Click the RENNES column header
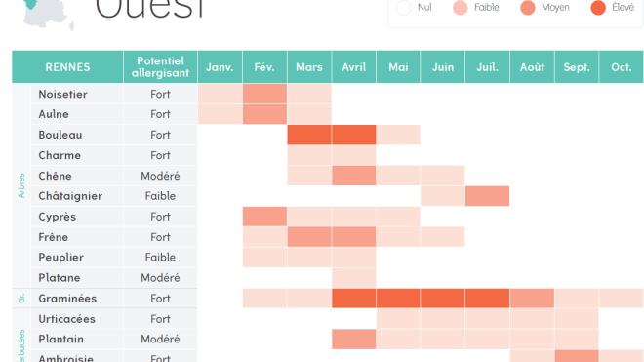Image resolution: width=644 pixels, height=362 pixels. (x=67, y=67)
